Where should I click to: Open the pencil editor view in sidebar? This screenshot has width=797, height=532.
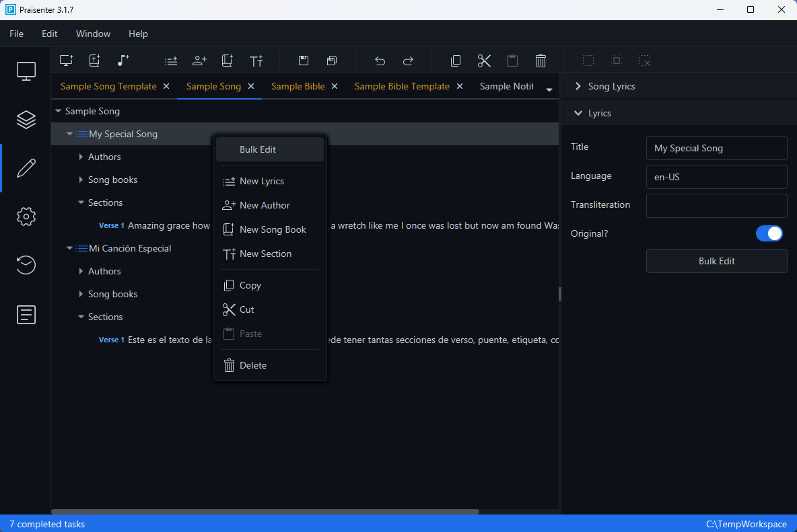click(x=26, y=167)
